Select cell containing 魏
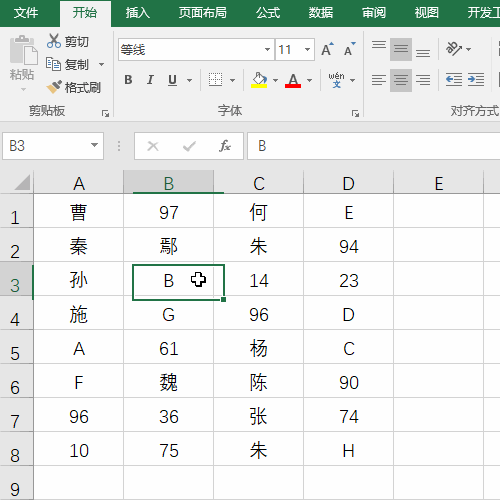The width and height of the screenshot is (500, 500). click(x=169, y=381)
